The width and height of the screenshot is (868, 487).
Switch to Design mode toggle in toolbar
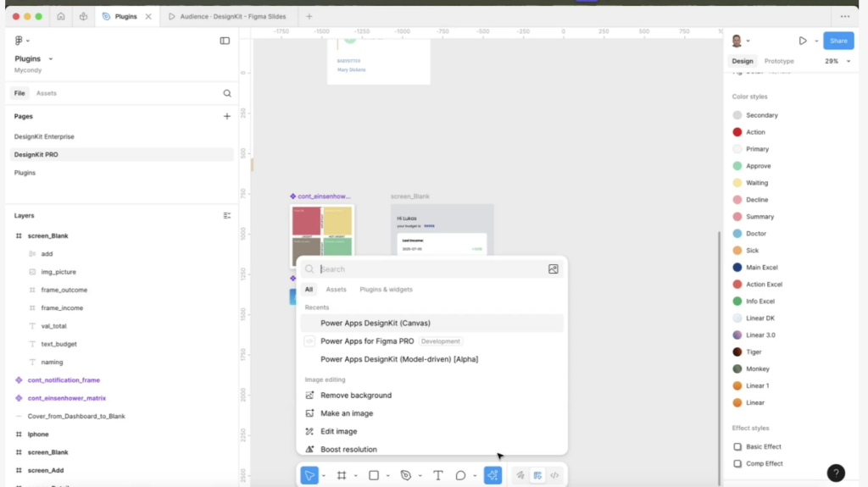click(x=537, y=475)
